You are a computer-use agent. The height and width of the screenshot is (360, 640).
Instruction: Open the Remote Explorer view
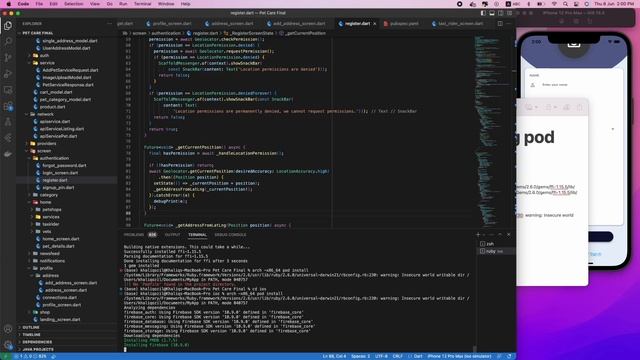(8, 90)
